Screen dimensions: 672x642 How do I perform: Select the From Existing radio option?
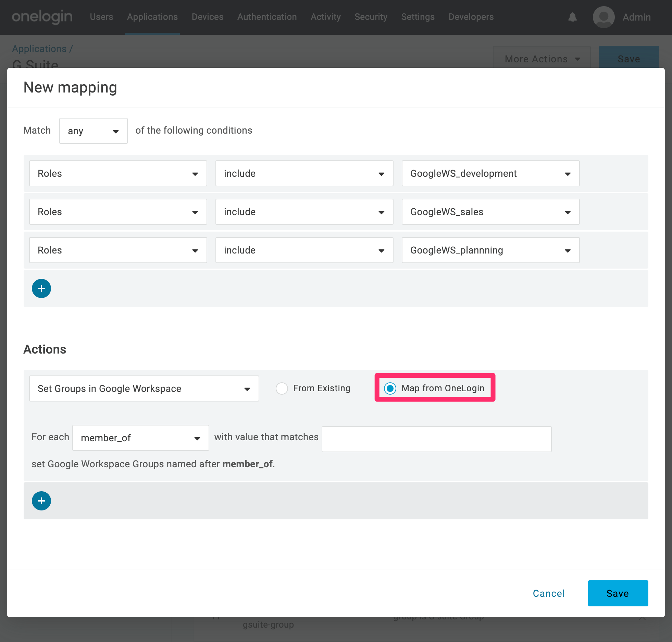coord(282,388)
